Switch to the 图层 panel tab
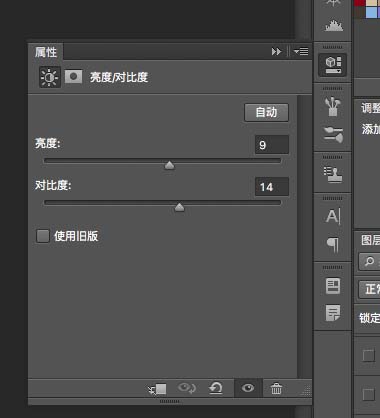380x418 pixels. click(x=370, y=240)
